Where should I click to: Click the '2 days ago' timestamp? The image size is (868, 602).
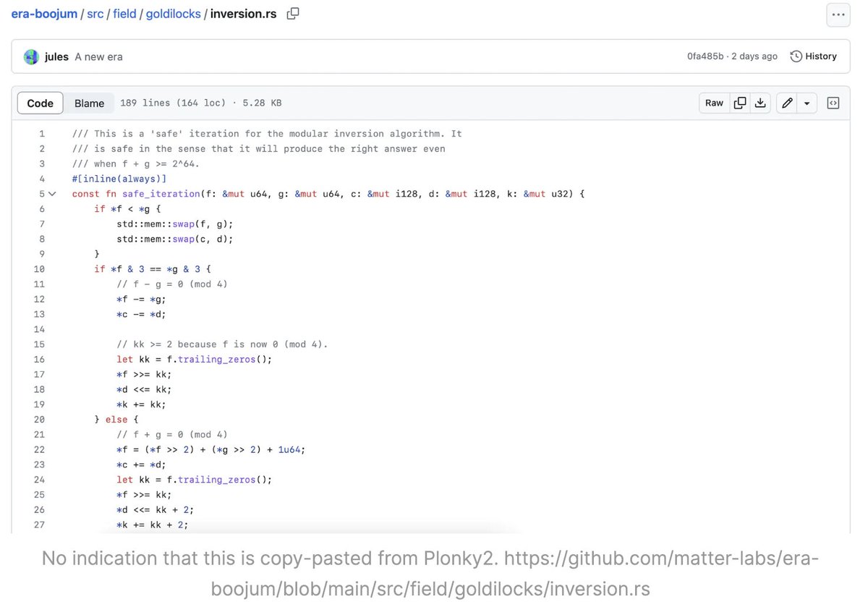[754, 56]
